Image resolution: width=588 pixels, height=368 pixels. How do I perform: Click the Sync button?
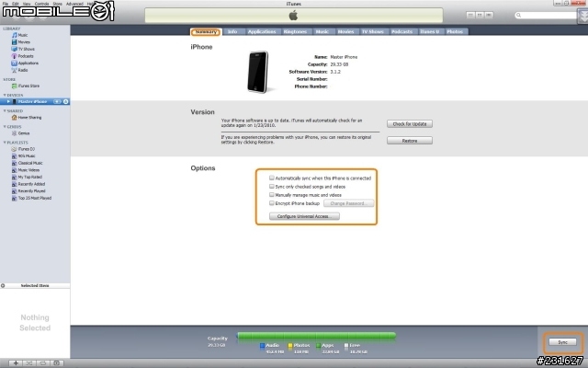563,342
